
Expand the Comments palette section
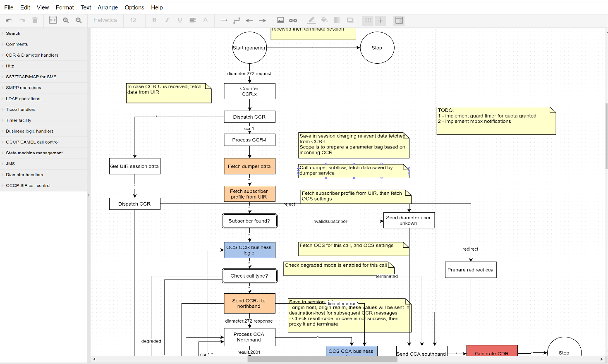click(43, 44)
